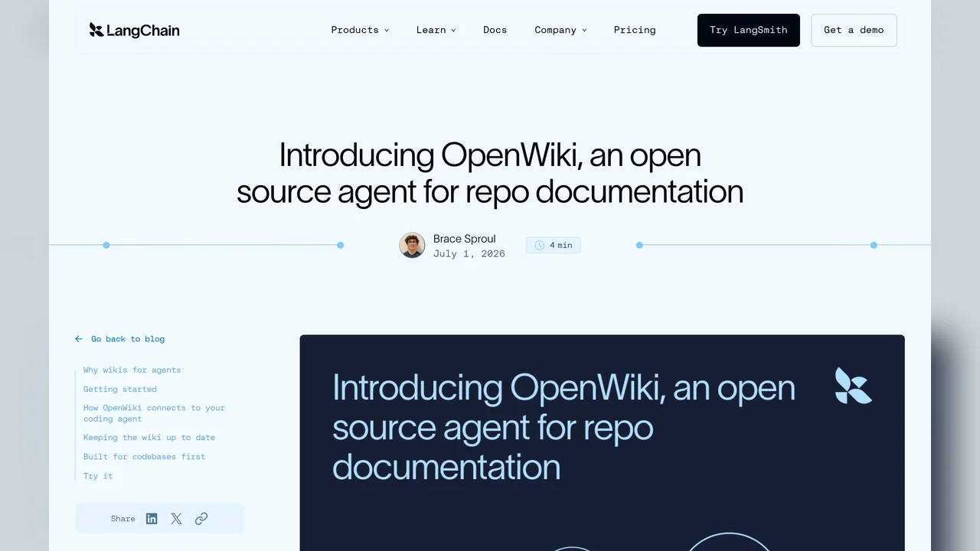Viewport: 980px width, 551px height.
Task: Click the 4 min read time badge
Action: pyautogui.click(x=553, y=245)
